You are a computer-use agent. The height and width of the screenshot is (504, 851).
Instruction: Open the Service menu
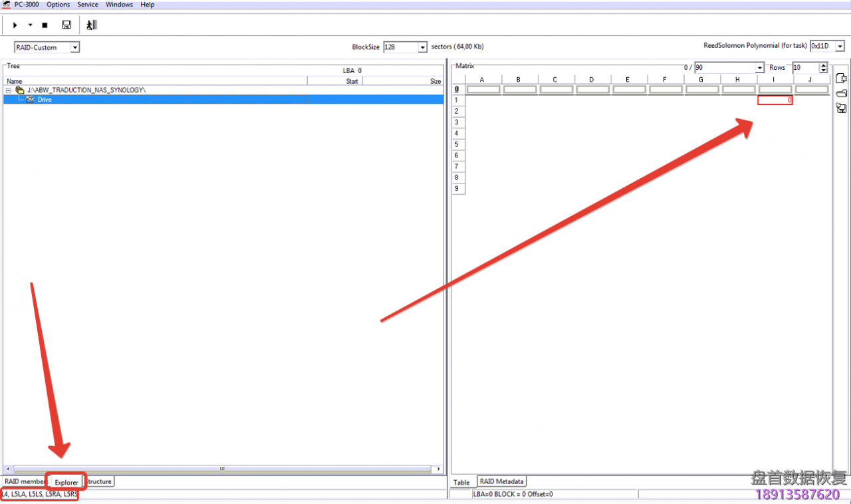click(88, 5)
